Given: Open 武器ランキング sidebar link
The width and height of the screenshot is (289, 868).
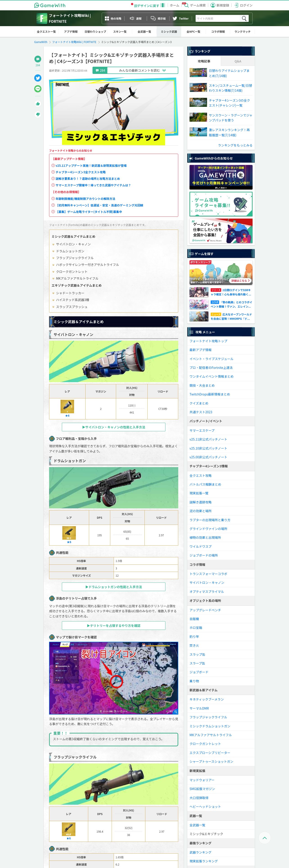Looking at the screenshot, I should [x=201, y=852].
